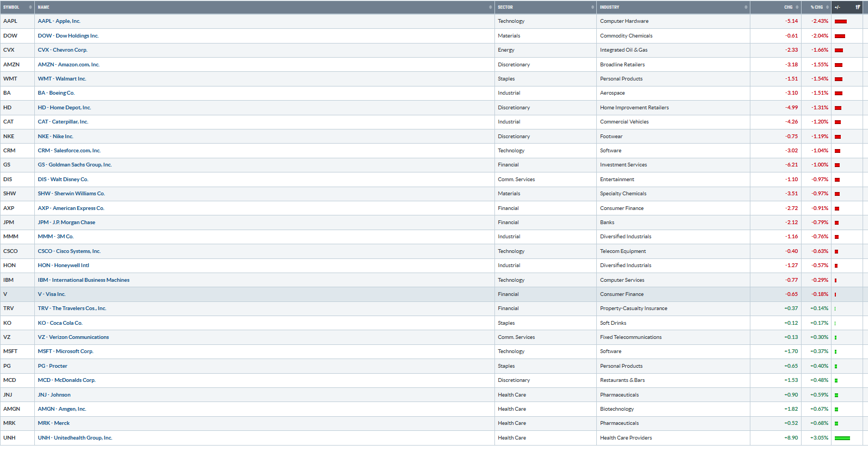868x451 pixels.
Task: Click the '+8.90' change value
Action: click(791, 438)
